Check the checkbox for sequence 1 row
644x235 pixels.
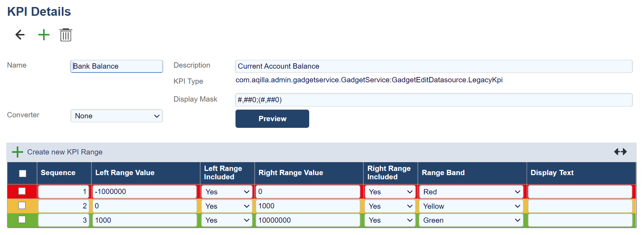(22, 191)
